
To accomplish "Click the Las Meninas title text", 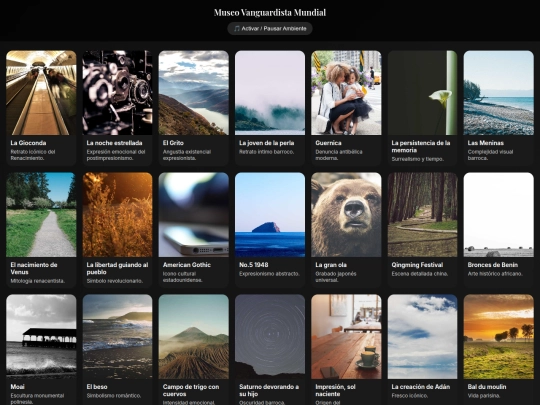I will coord(486,143).
